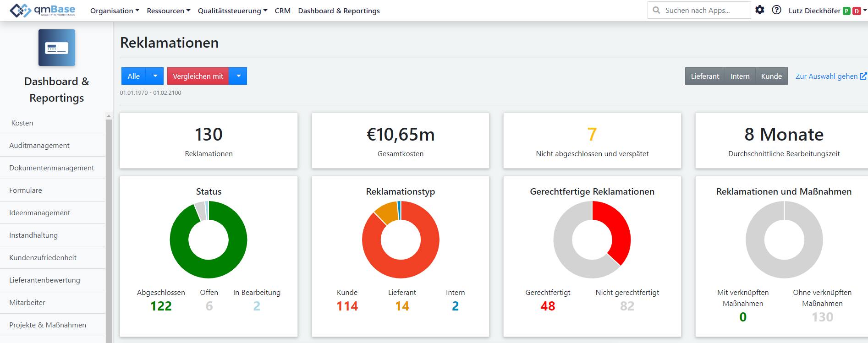The image size is (868, 343).
Task: Open the Qualitätssteuerung menu
Action: (232, 11)
